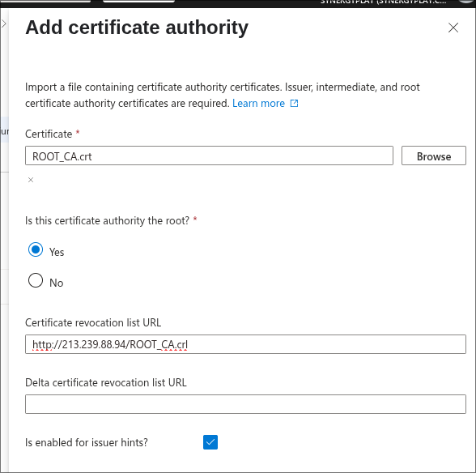Image resolution: width=476 pixels, height=473 pixels.
Task: Click the Certificate revocation list URL field
Action: click(245, 344)
